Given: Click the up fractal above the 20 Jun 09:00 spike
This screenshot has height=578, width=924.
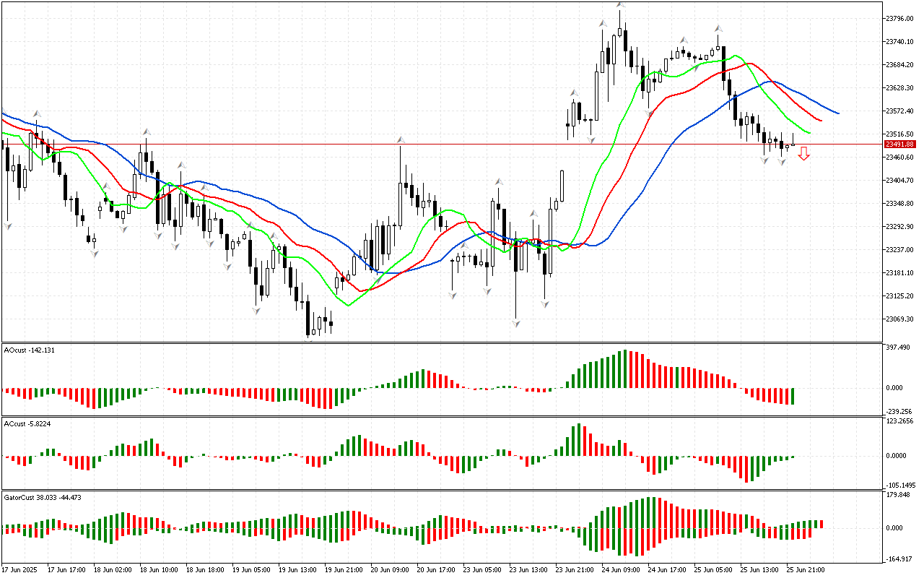Looking at the screenshot, I should click(400, 139).
